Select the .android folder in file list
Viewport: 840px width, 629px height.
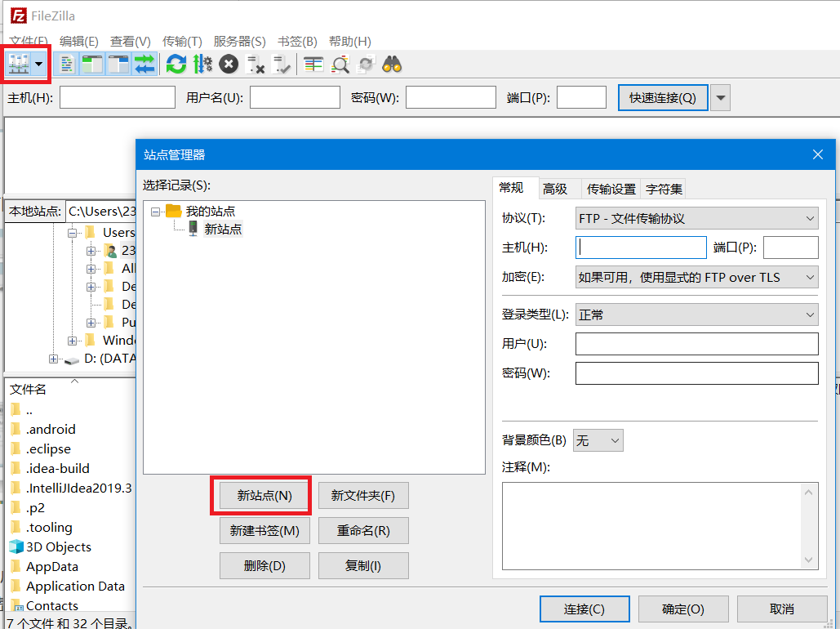(51, 429)
